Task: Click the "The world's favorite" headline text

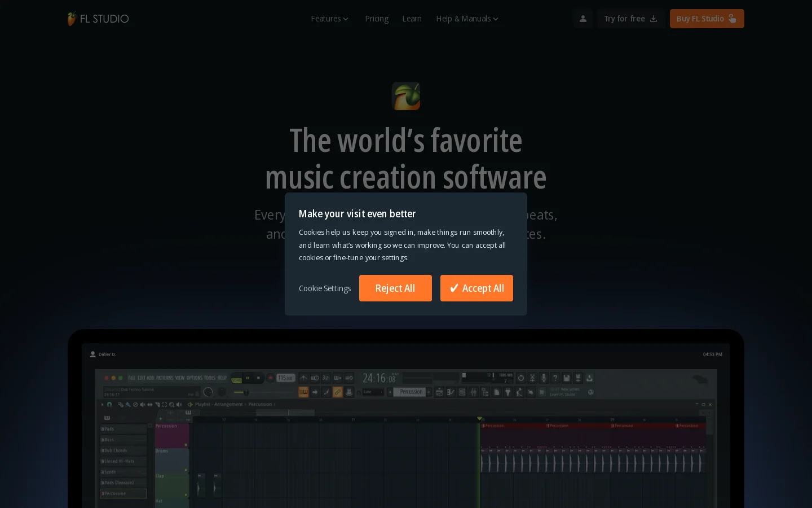Action: pyautogui.click(x=406, y=141)
